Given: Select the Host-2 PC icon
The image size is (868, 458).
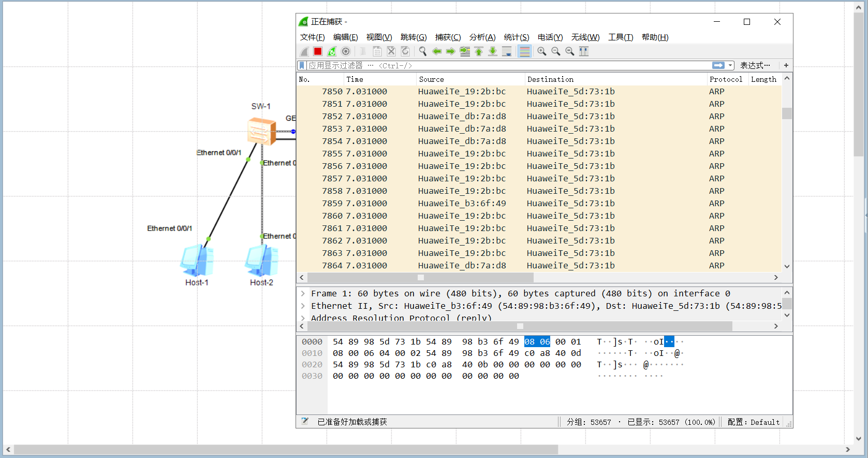Looking at the screenshot, I should 261,261.
